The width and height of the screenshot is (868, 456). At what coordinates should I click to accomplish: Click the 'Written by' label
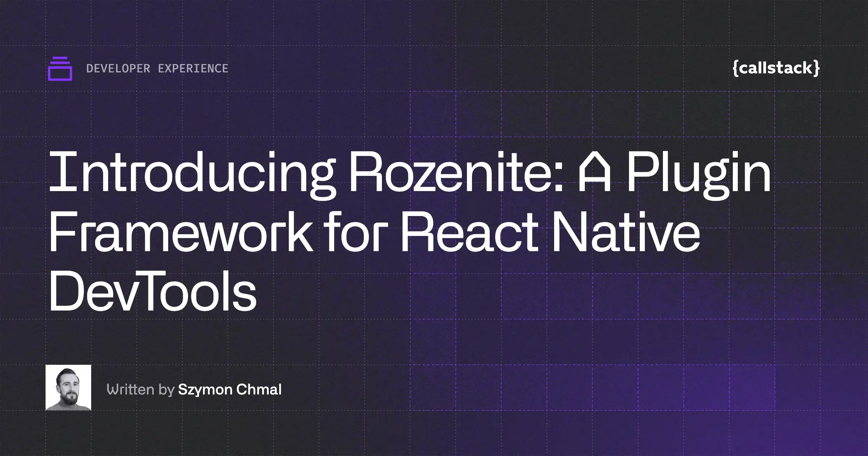141,390
